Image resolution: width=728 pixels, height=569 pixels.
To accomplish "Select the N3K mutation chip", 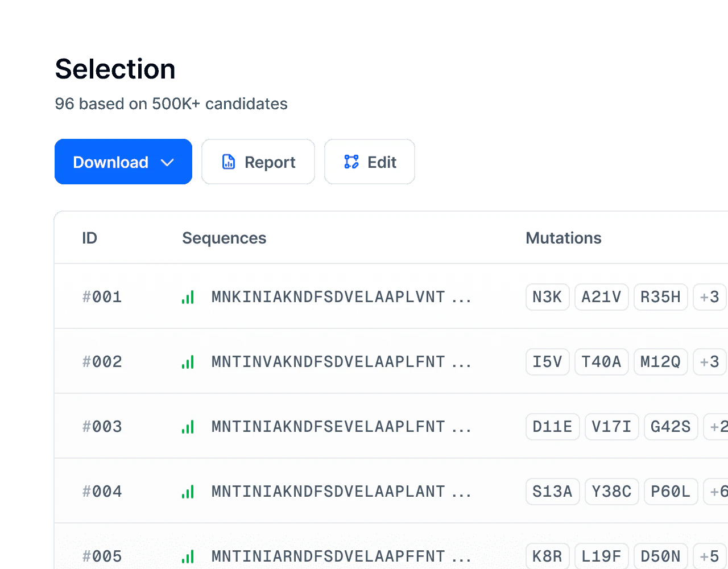I will 547,296.
